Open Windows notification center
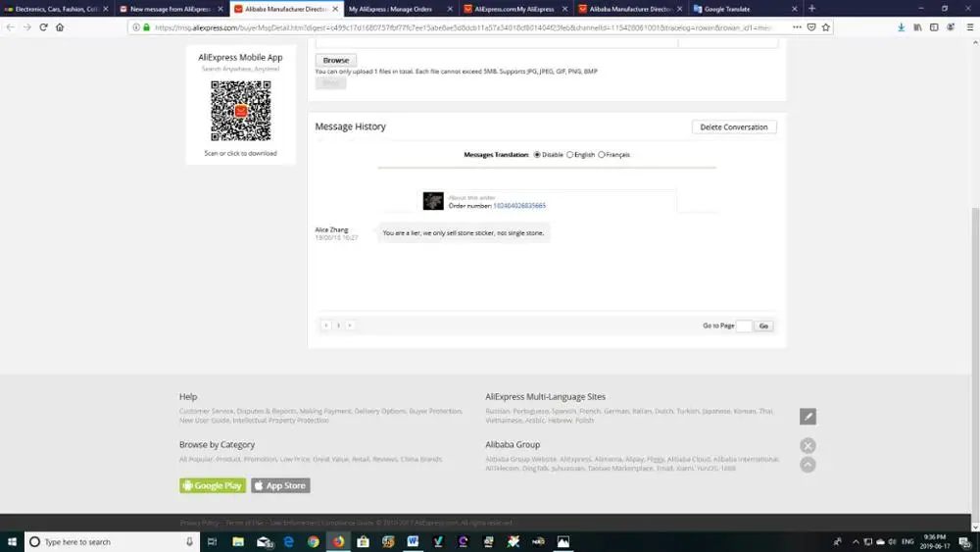The height and width of the screenshot is (552, 980). click(x=965, y=541)
